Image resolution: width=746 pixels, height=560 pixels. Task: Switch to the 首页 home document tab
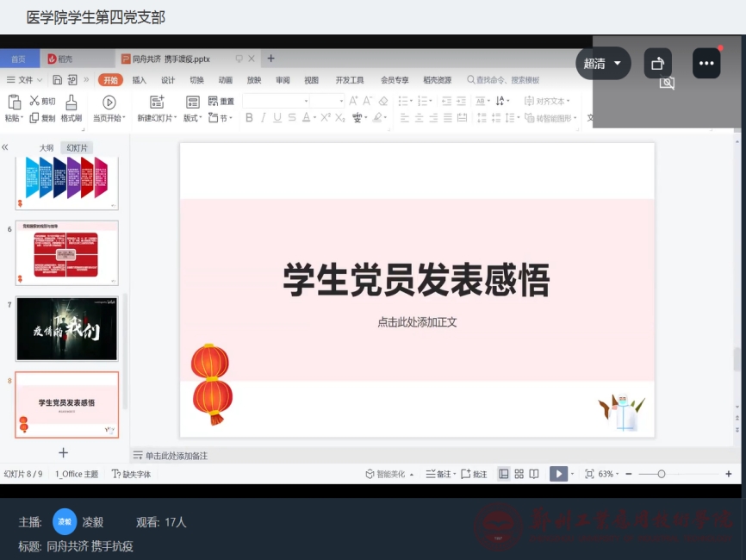pos(19,59)
